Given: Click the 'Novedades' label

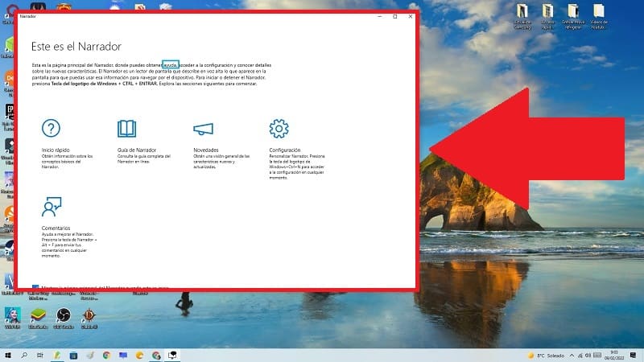Looking at the screenshot, I should point(206,150).
